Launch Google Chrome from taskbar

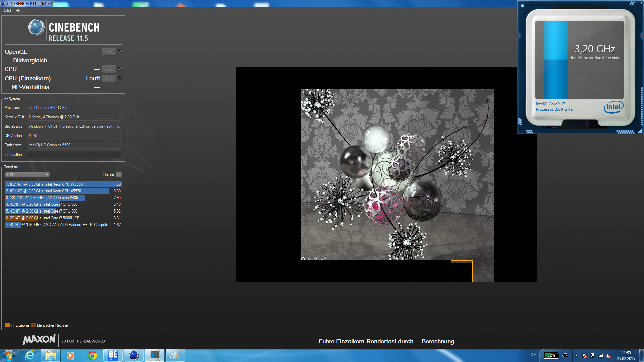[92, 355]
